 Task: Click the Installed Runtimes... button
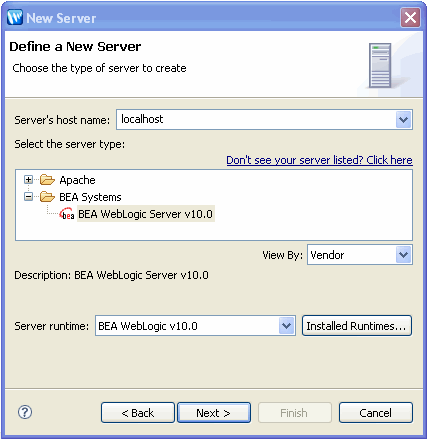[x=357, y=326]
